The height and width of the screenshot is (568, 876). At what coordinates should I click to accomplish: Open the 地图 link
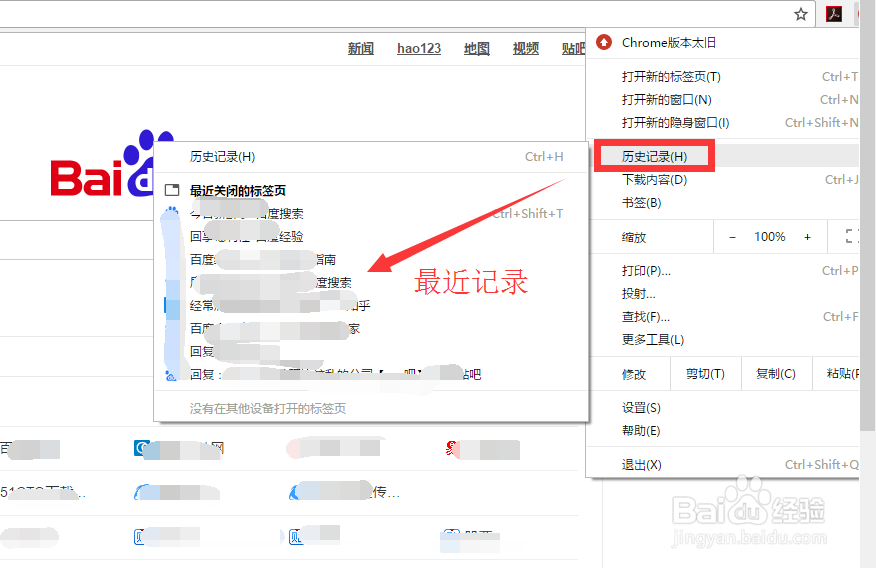click(477, 49)
